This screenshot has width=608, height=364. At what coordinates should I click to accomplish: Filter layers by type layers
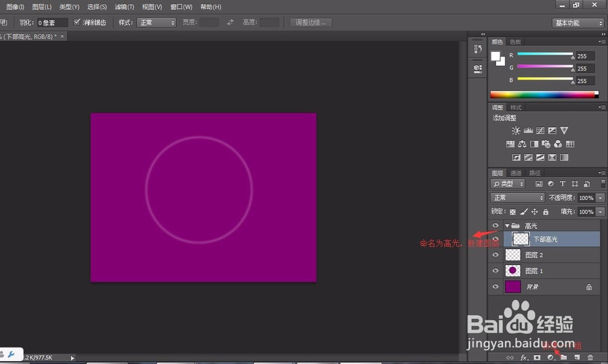pos(562,184)
